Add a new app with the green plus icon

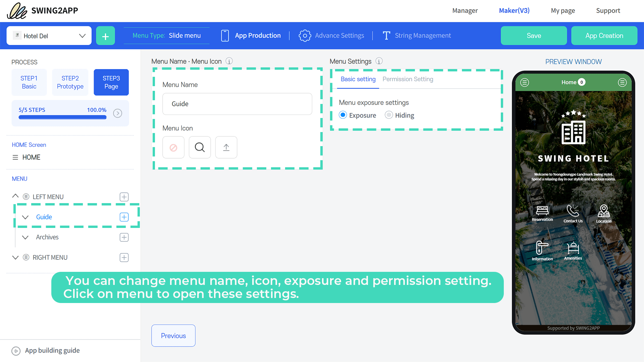click(x=105, y=36)
